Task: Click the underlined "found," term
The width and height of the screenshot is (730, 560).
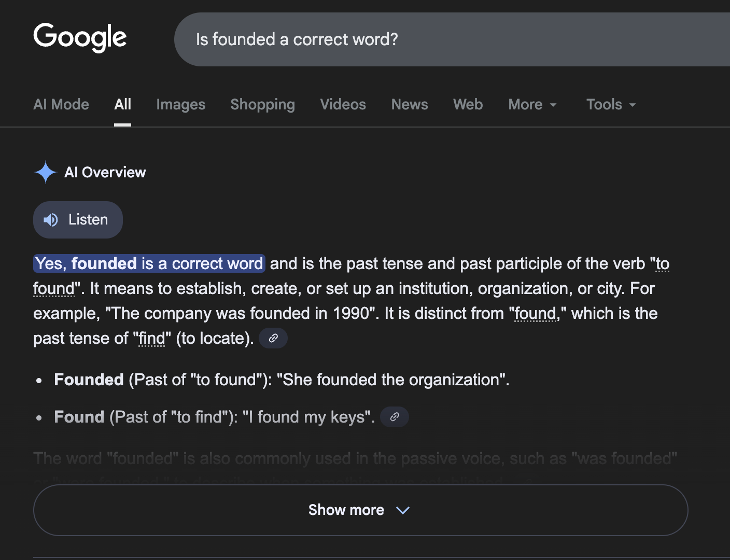Action: coord(536,314)
